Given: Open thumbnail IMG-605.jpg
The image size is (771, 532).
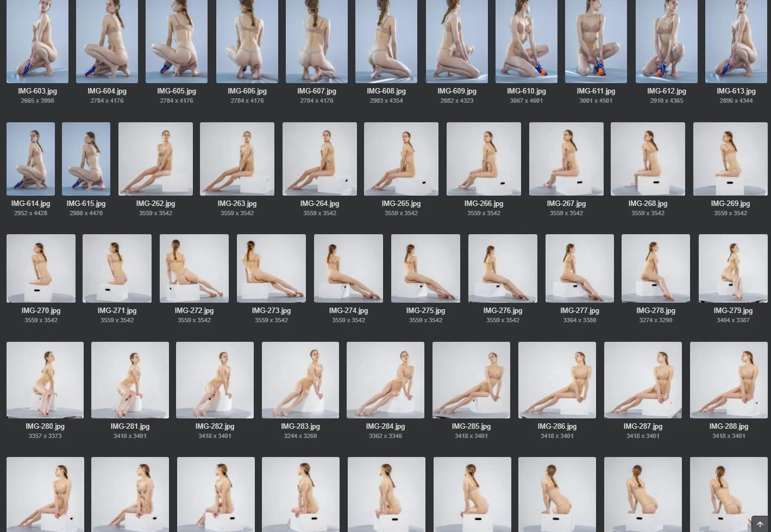Looking at the screenshot, I should pos(177,41).
